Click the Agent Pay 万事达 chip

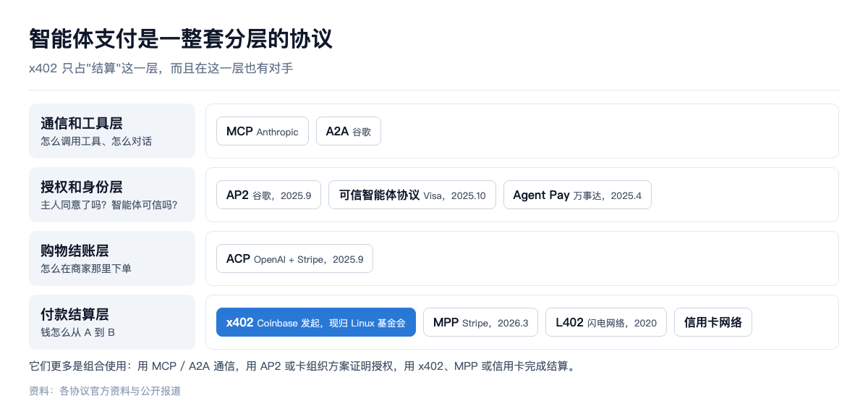pos(577,195)
